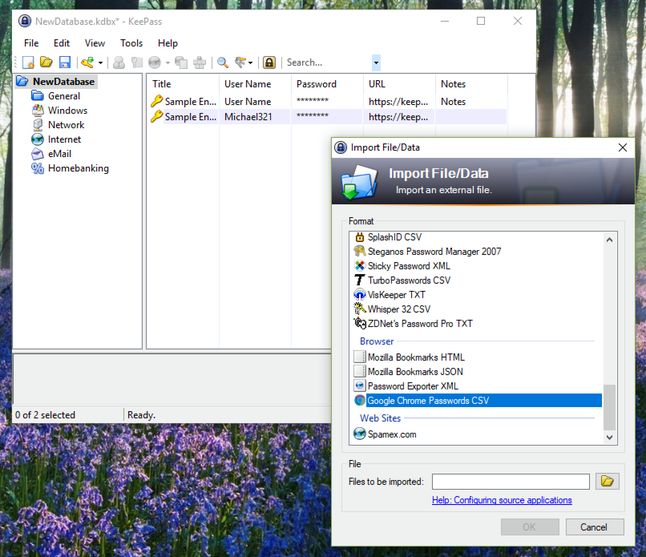Open the File menu
Viewport: 646px width, 557px height.
coord(31,43)
